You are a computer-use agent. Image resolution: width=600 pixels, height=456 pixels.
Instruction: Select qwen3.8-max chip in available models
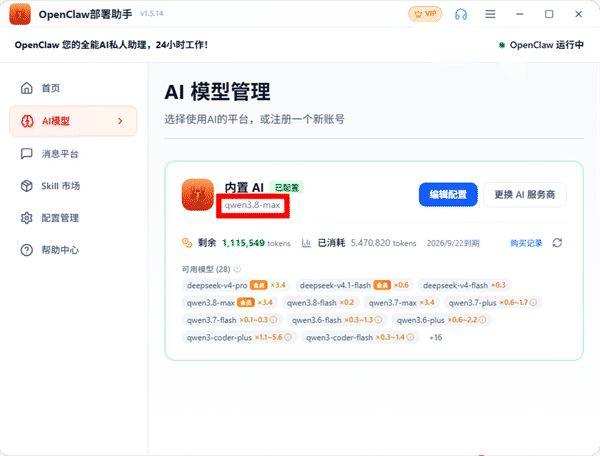(229, 303)
